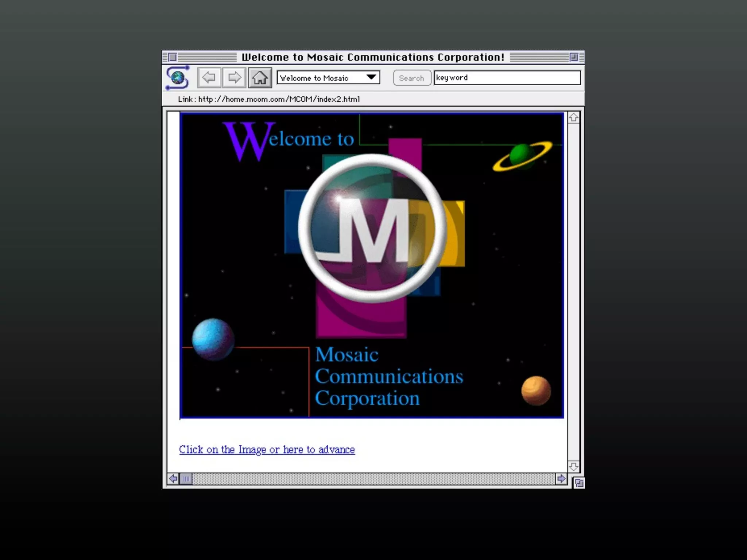This screenshot has width=747, height=560.
Task: Click the Home house icon
Action: tap(260, 78)
